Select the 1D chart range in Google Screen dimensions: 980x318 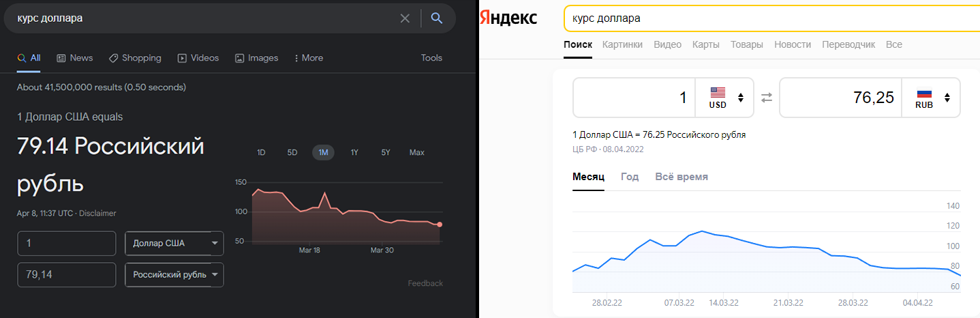pyautogui.click(x=261, y=153)
